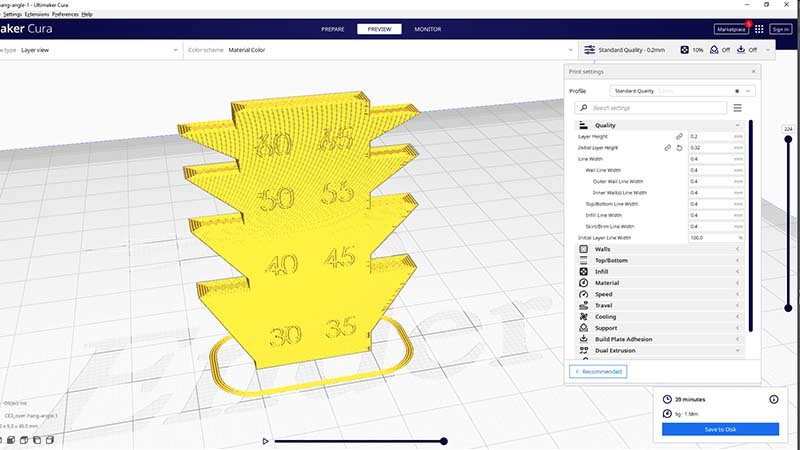This screenshot has width=800, height=450.
Task: Open the Marketplace
Action: click(731, 29)
